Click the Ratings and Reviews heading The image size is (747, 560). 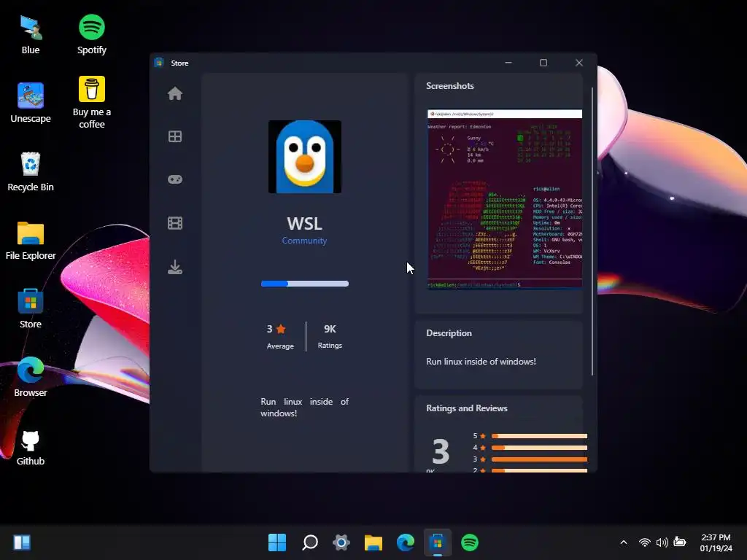466,408
